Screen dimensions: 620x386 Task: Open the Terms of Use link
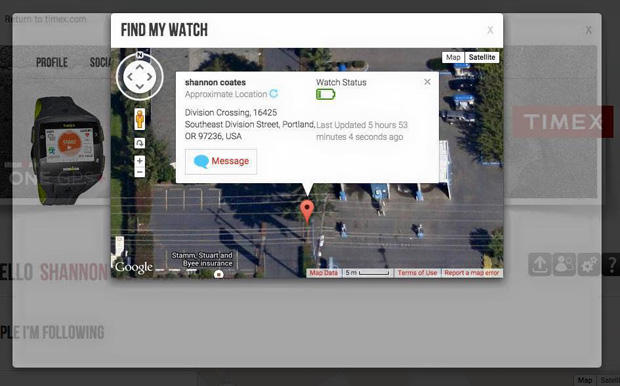(x=417, y=273)
